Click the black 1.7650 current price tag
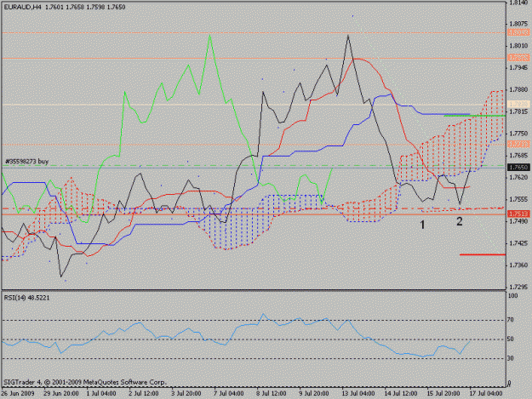Image resolution: width=532 pixels, height=399 pixels. click(x=518, y=167)
